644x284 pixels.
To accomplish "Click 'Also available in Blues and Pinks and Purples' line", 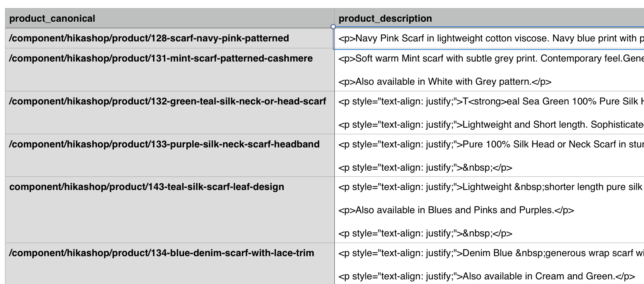I will click(456, 210).
